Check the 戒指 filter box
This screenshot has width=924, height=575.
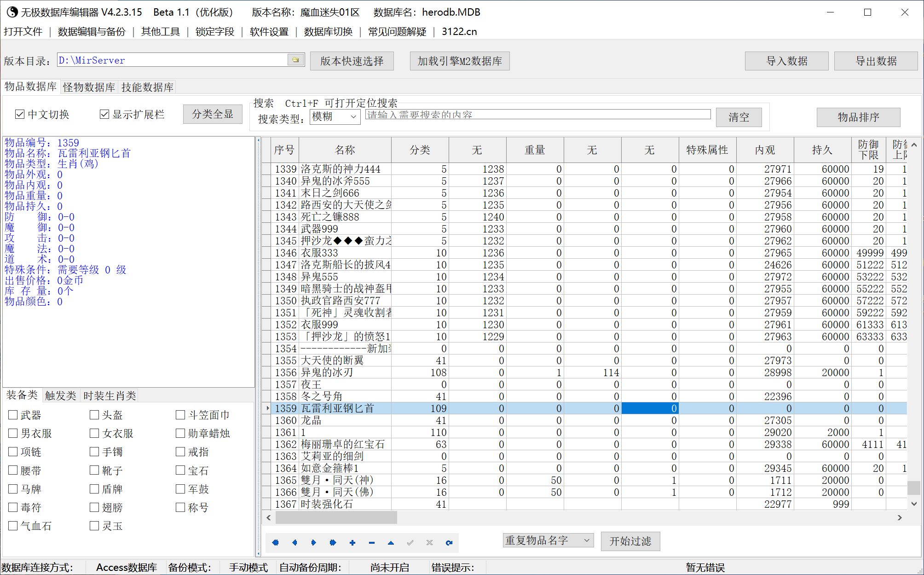click(x=180, y=452)
